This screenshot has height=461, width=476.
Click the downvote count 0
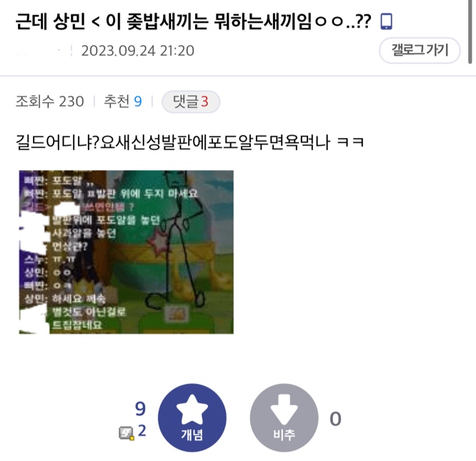coord(335,419)
